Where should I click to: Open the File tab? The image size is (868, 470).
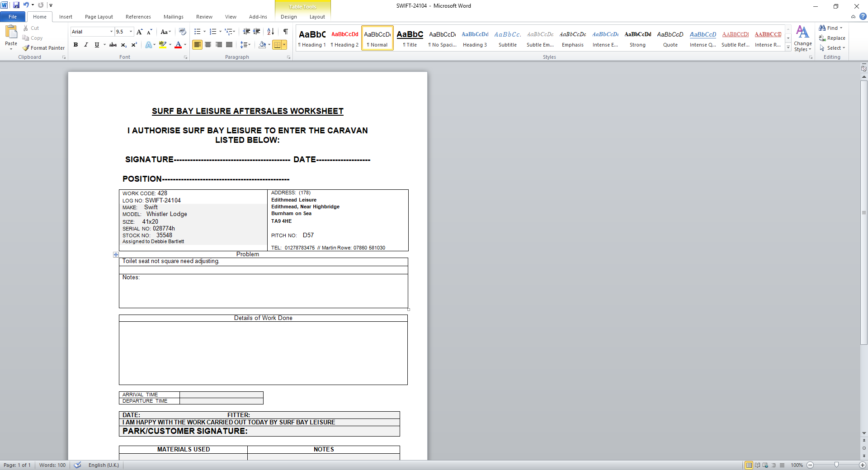coord(13,17)
